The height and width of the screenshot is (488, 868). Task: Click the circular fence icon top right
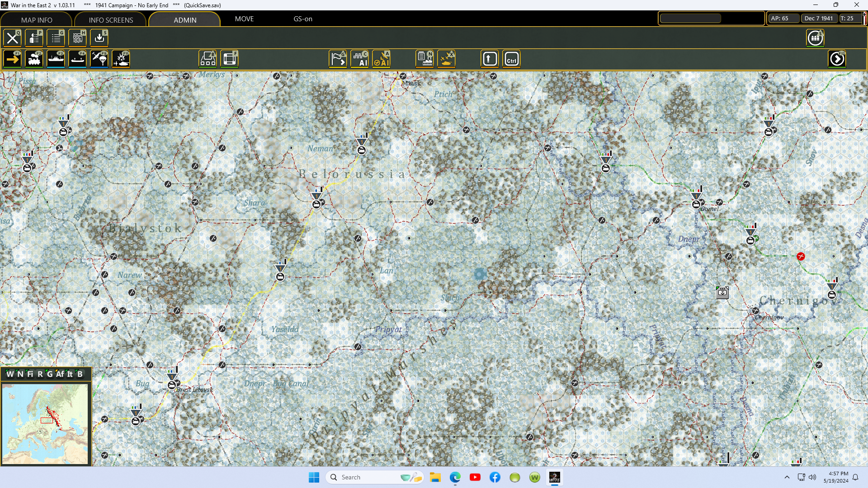816,38
